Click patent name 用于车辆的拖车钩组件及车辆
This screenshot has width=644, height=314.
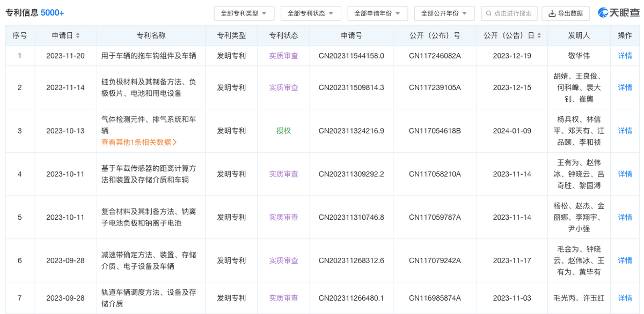coord(149,56)
